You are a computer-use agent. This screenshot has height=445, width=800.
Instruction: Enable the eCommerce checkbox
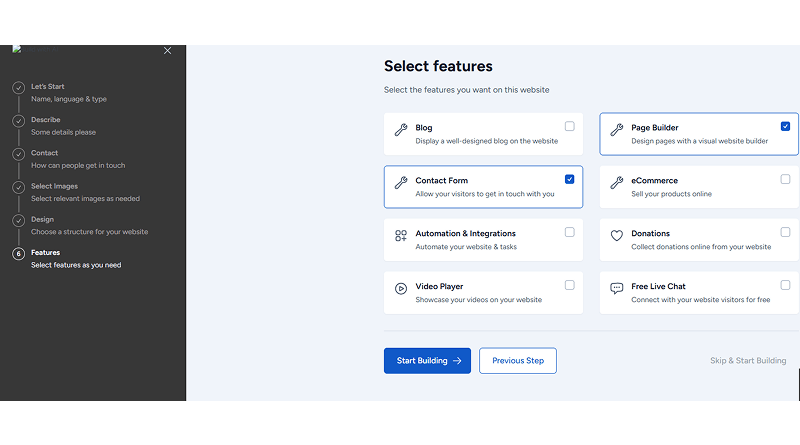tap(785, 179)
